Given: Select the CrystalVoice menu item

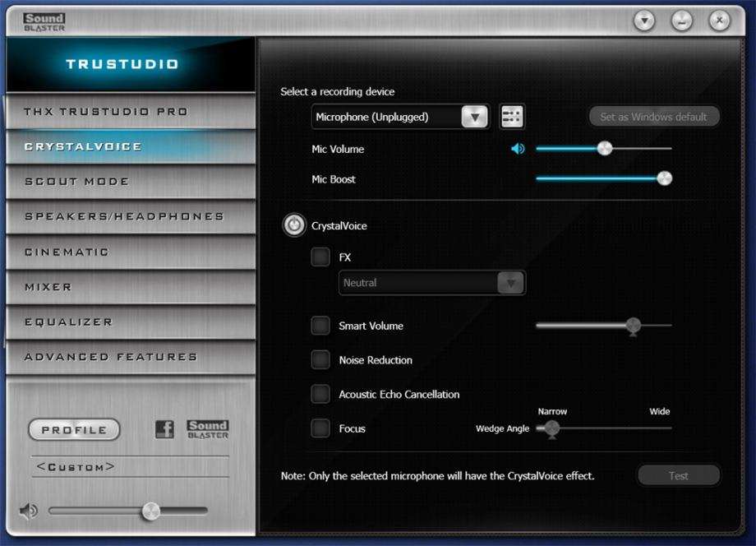Looking at the screenshot, I should pos(131,146).
